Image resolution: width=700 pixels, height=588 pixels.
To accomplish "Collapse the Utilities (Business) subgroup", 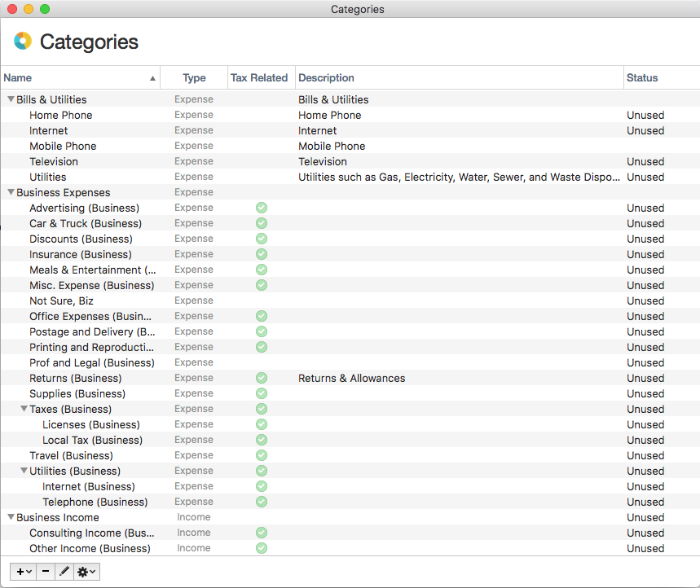I will 24,471.
